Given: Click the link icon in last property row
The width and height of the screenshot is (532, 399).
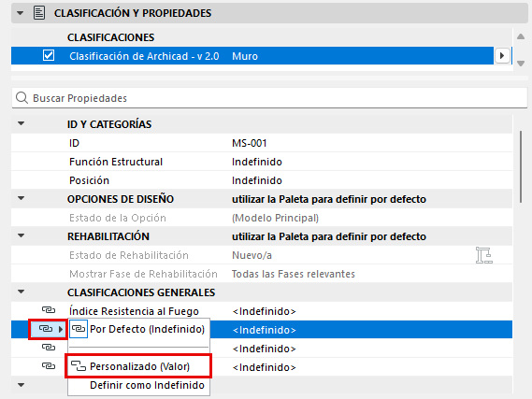Looking at the screenshot, I should [49, 366].
